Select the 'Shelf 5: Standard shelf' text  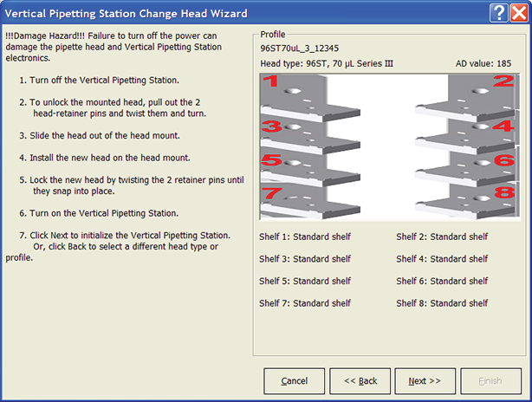coord(305,282)
